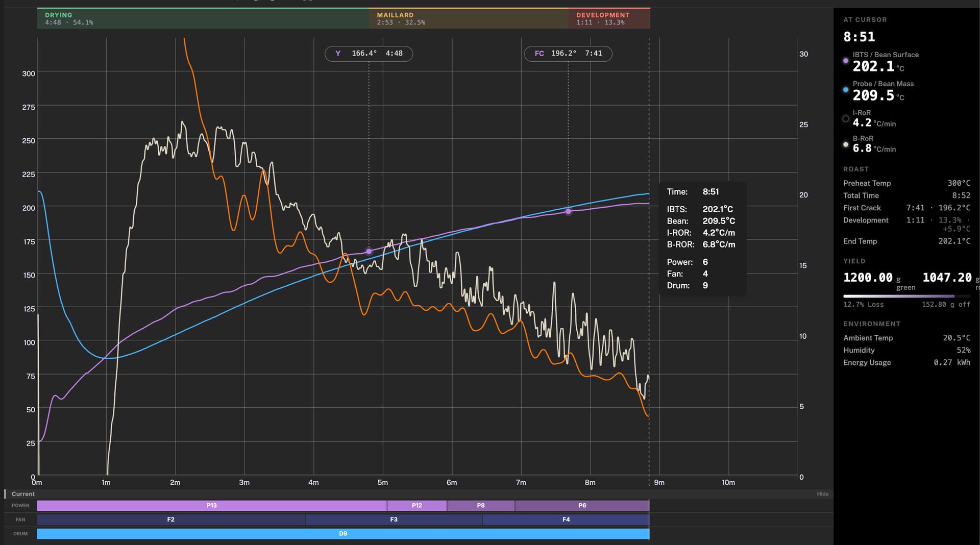Click the ROAST section heading
980x545 pixels.
(856, 169)
